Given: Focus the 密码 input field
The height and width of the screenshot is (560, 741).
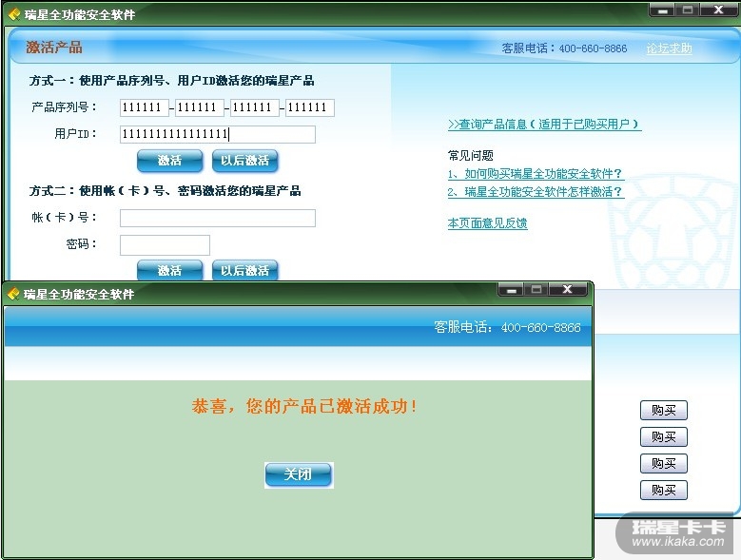Looking at the screenshot, I should click(x=165, y=245).
